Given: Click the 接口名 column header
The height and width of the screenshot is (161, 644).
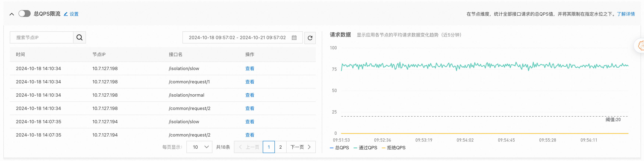Looking at the screenshot, I should pos(175,54).
